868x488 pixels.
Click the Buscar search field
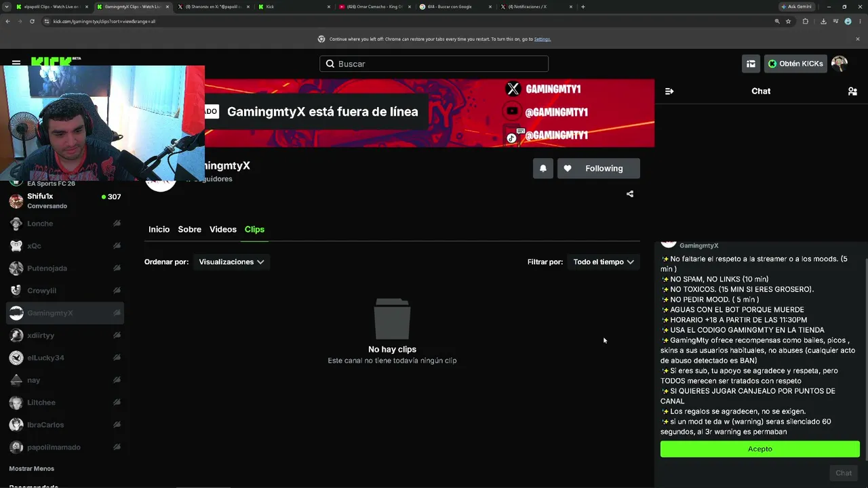(x=434, y=64)
